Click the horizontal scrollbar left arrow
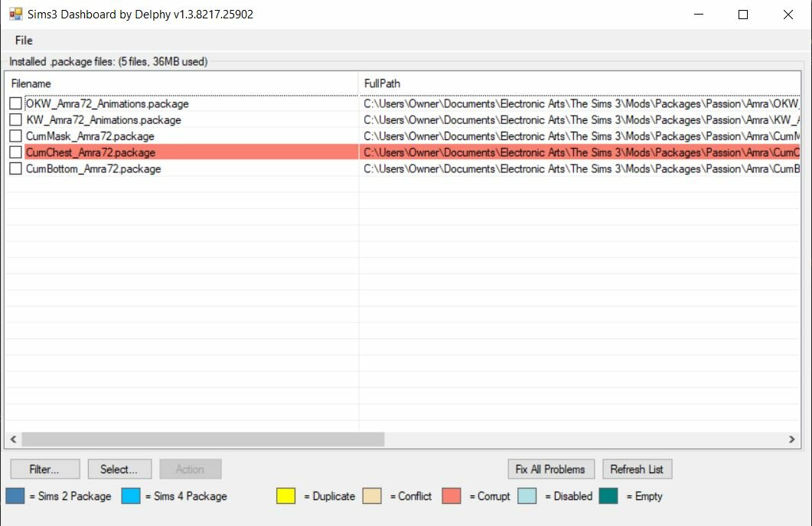The height and width of the screenshot is (526, 812). coord(14,439)
